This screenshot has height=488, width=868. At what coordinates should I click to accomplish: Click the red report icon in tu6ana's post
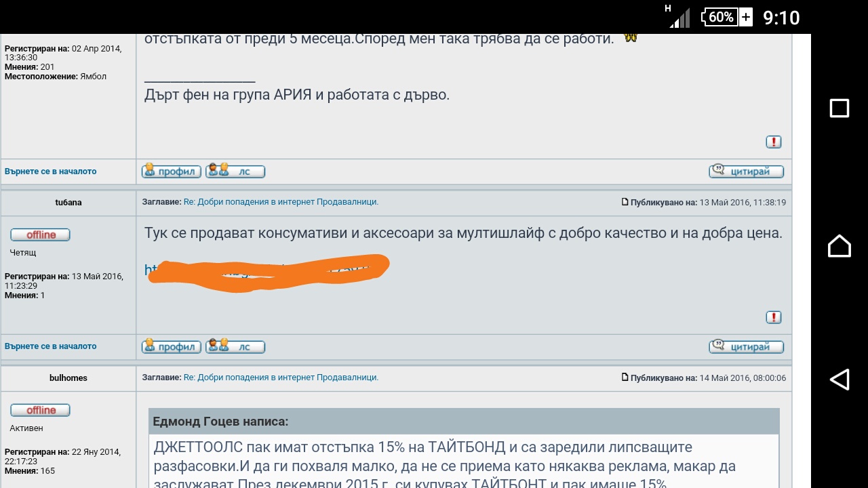coord(773,317)
